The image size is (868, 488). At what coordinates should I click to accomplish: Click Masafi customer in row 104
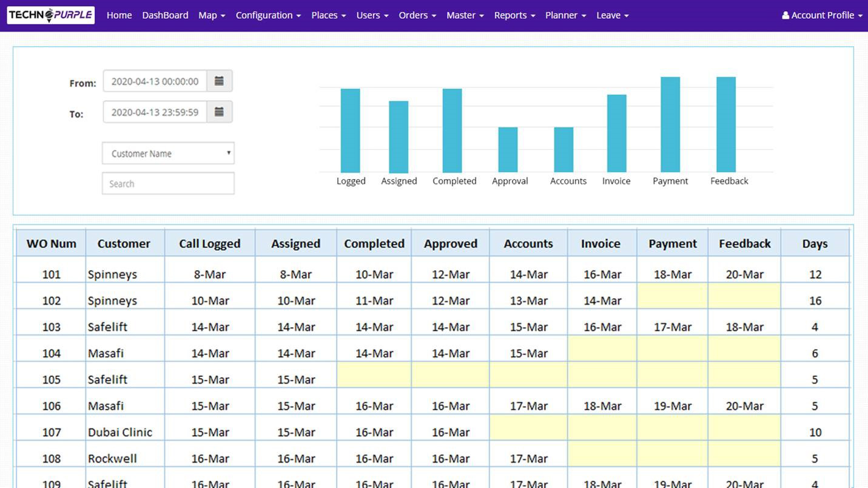tap(106, 353)
